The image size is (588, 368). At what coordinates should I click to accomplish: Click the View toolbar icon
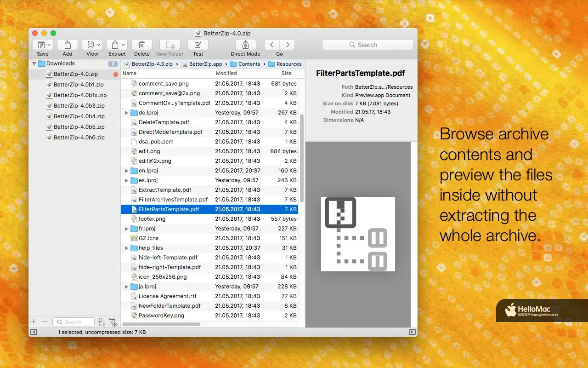tap(90, 45)
